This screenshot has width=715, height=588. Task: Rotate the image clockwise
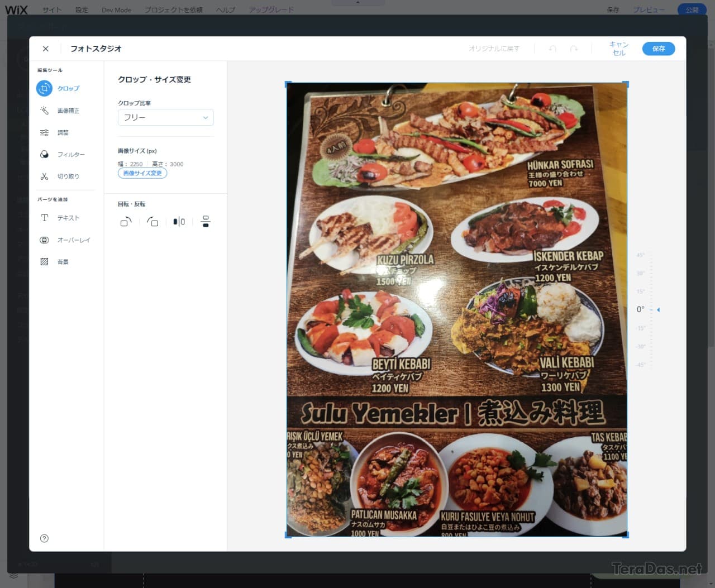point(126,222)
